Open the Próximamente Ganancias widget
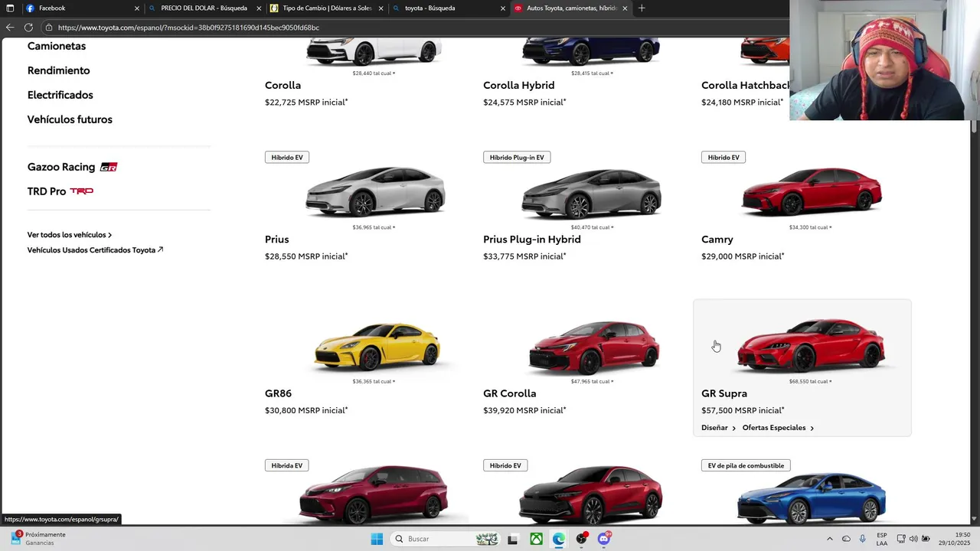This screenshot has width=980, height=551. tap(38, 539)
